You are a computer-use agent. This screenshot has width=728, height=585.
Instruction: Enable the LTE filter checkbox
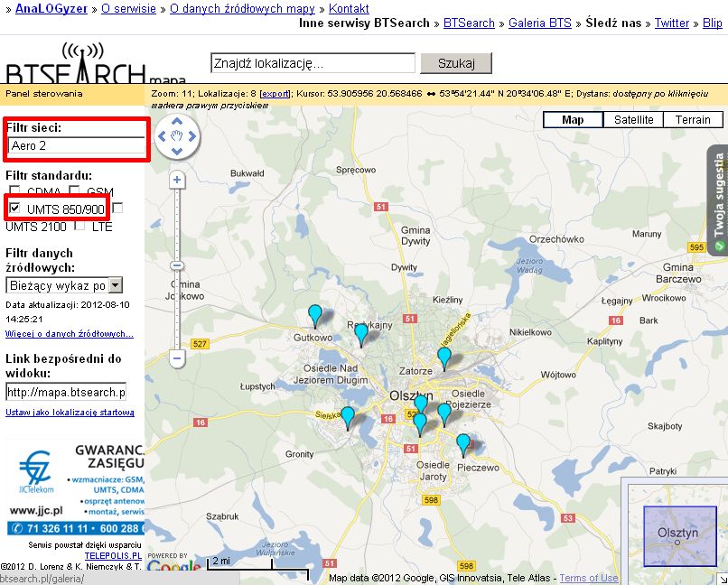tap(79, 225)
